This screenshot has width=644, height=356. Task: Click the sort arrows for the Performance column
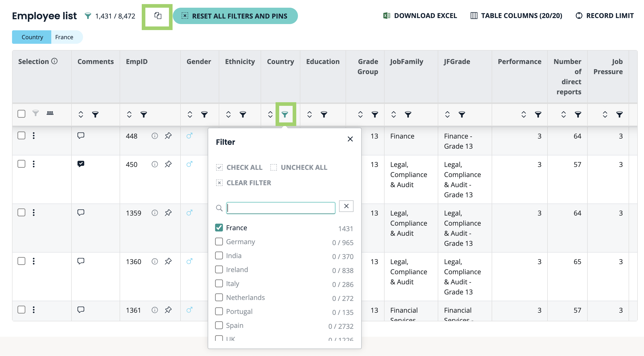click(523, 114)
